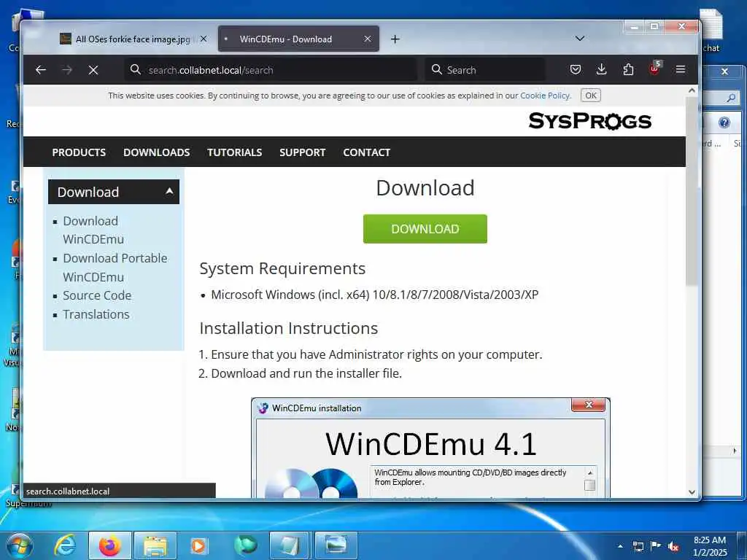The image size is (747, 560).
Task: Open the media player taskbar icon
Action: pos(199,545)
